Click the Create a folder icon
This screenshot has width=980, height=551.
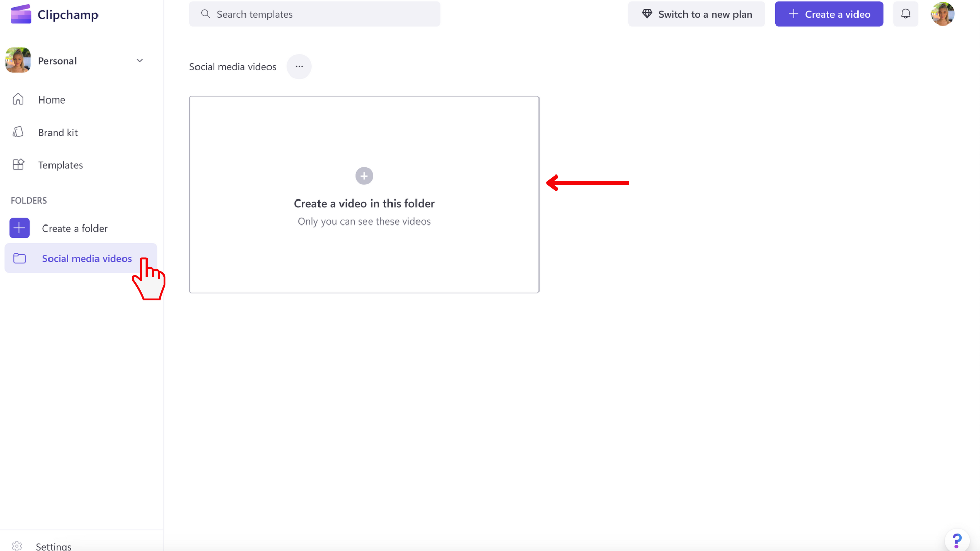(x=19, y=228)
